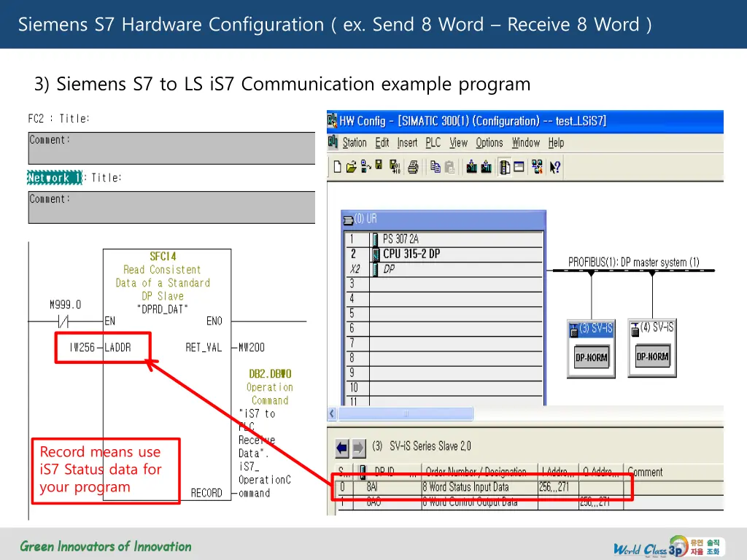Click the Save and Compile toolbar icon
The image size is (747, 560).
click(395, 167)
